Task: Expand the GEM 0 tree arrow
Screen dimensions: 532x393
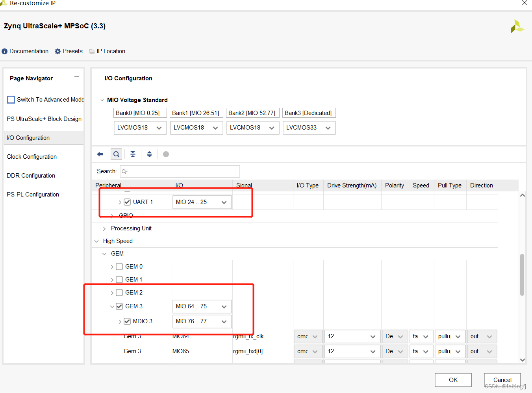Action: coord(112,267)
